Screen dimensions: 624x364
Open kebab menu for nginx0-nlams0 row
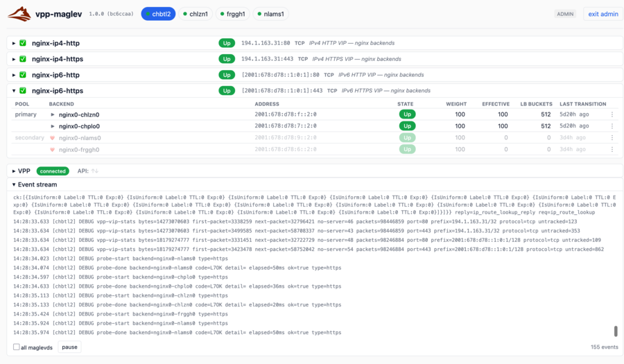point(612,138)
